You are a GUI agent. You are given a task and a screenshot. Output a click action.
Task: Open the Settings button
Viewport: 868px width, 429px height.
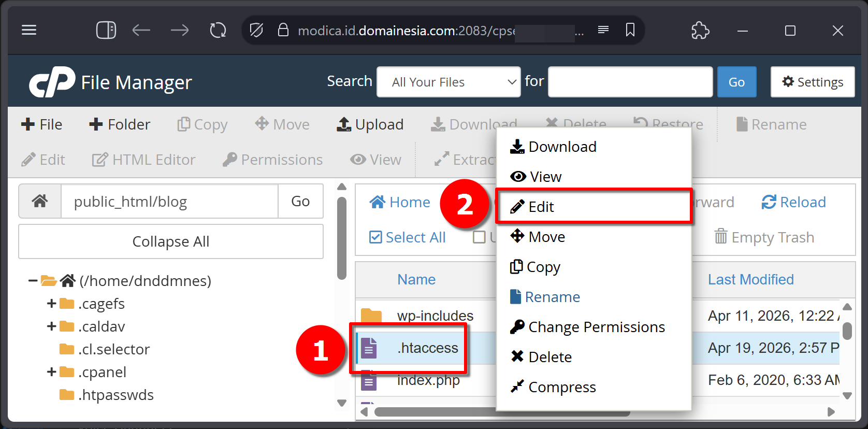[813, 82]
